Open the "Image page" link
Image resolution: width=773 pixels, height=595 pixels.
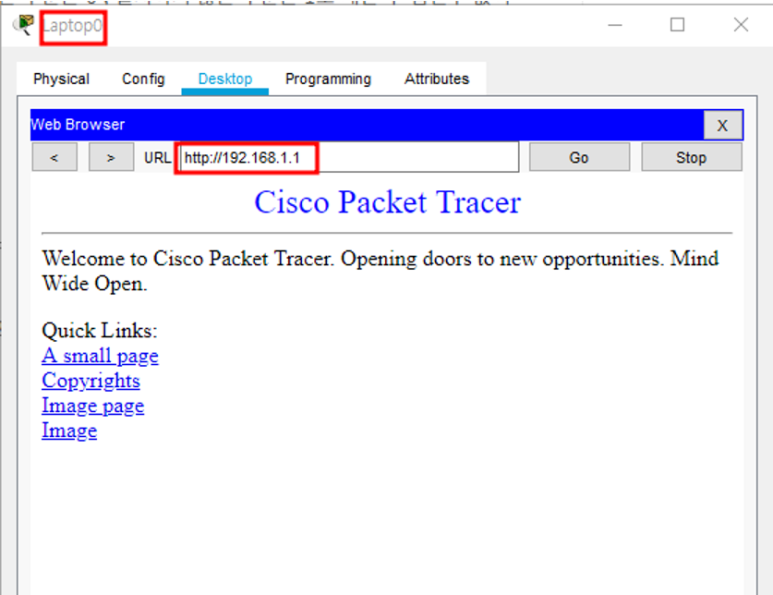(93, 406)
